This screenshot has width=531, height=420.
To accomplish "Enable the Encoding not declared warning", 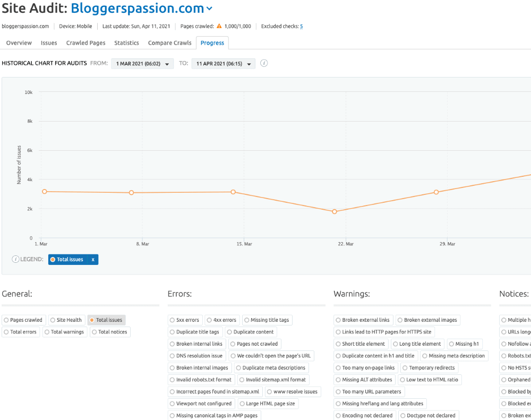I will [365, 416].
